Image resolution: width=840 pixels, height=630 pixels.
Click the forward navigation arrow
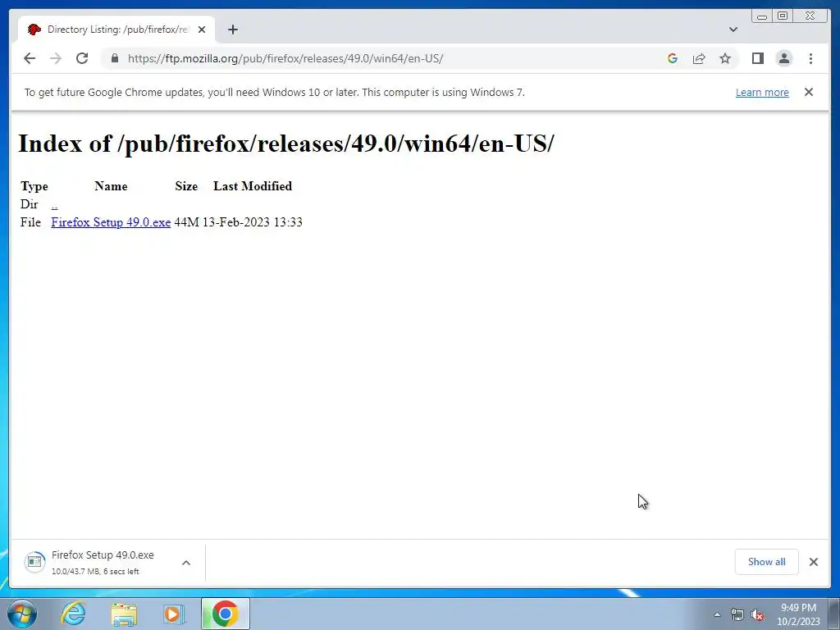pos(56,58)
